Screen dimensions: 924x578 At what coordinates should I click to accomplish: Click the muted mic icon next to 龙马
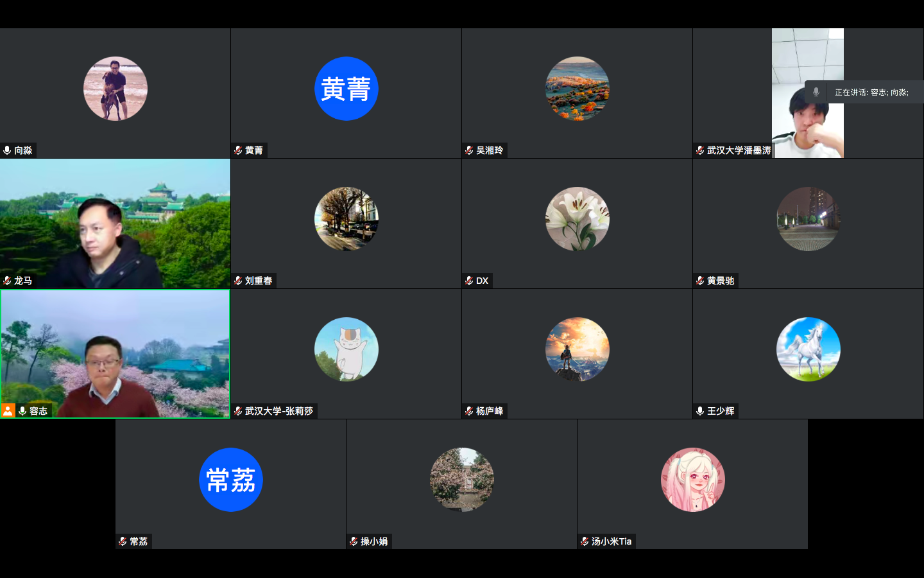pyautogui.click(x=7, y=281)
